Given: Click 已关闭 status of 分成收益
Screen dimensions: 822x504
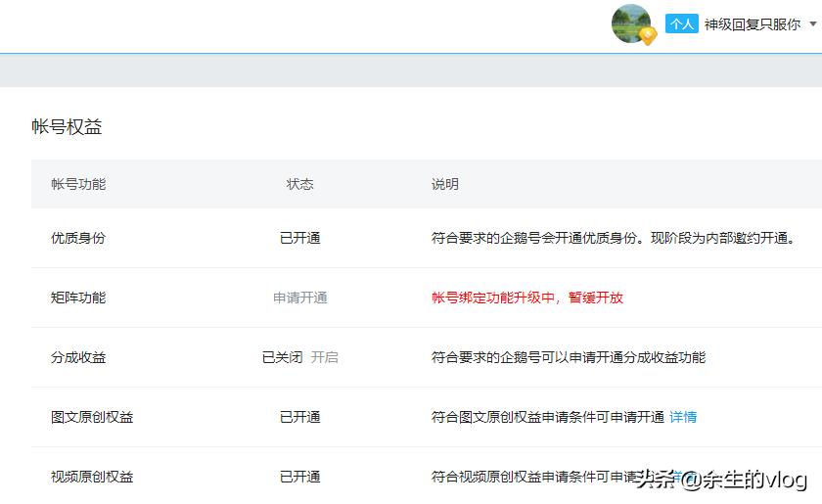Looking at the screenshot, I should (283, 357).
